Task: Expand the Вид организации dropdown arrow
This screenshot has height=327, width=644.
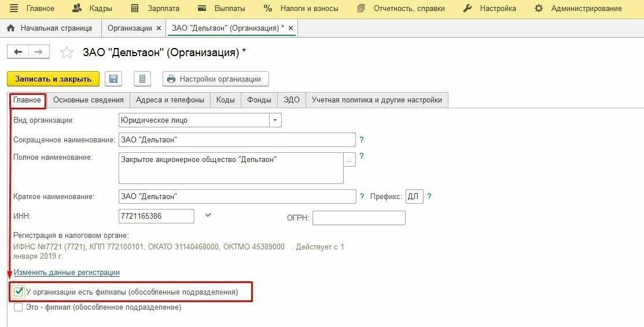Action: 275,120
